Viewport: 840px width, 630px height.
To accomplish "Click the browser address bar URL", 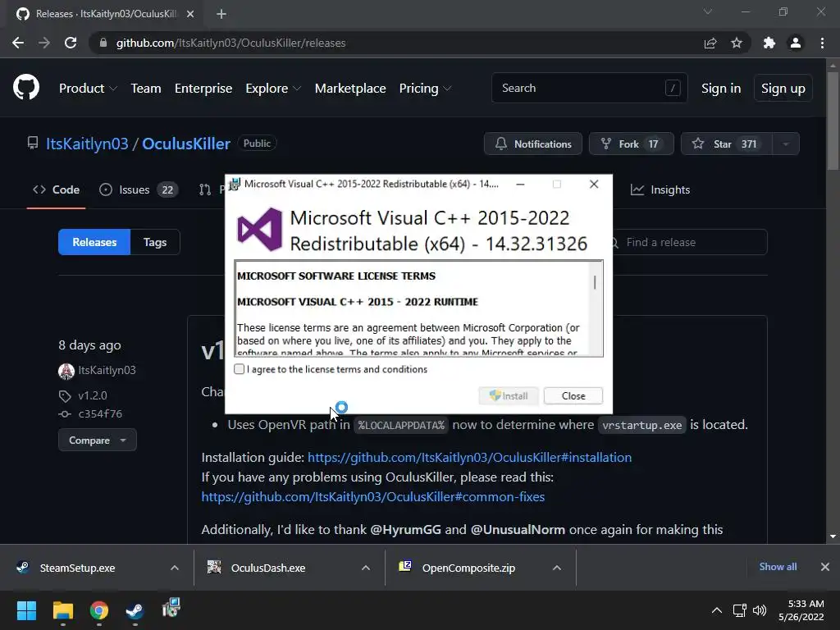I will click(x=231, y=43).
